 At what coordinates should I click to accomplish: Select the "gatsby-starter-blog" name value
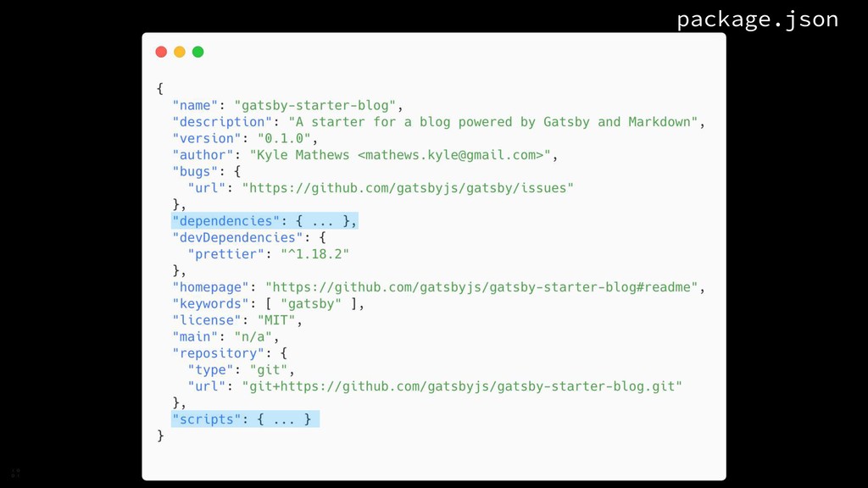[315, 105]
